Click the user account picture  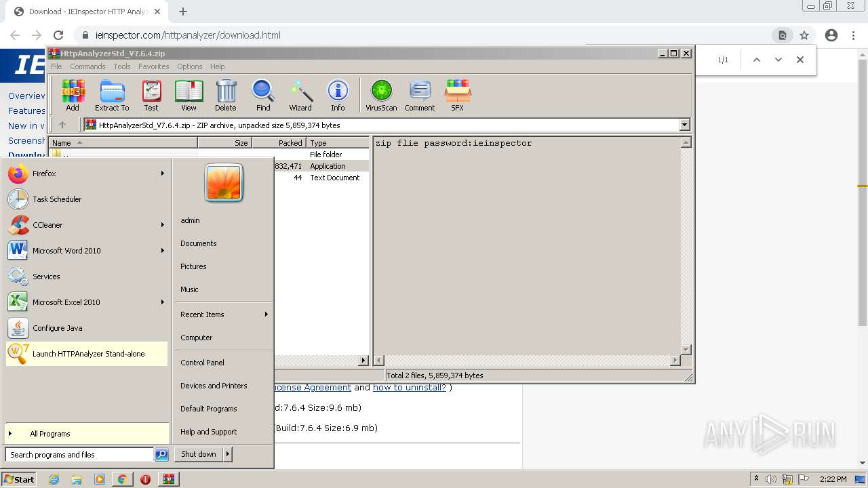(224, 183)
